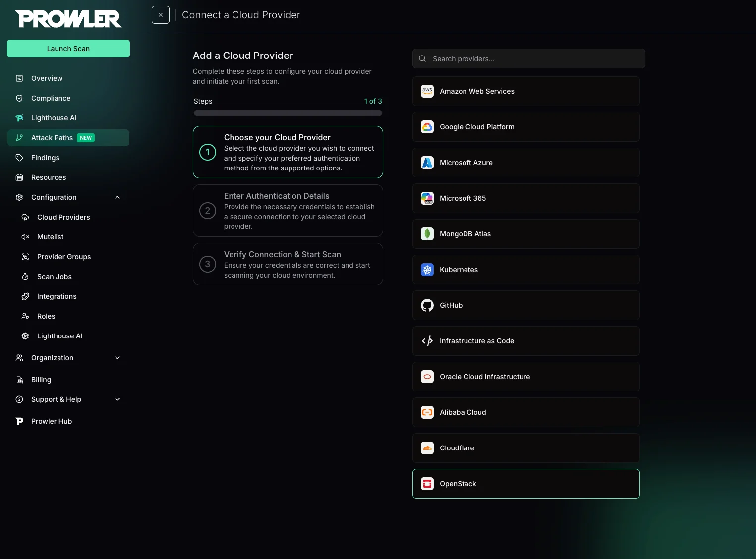Navigate to Findings
Screen dimensions: 756x559
pyautogui.click(x=68, y=158)
